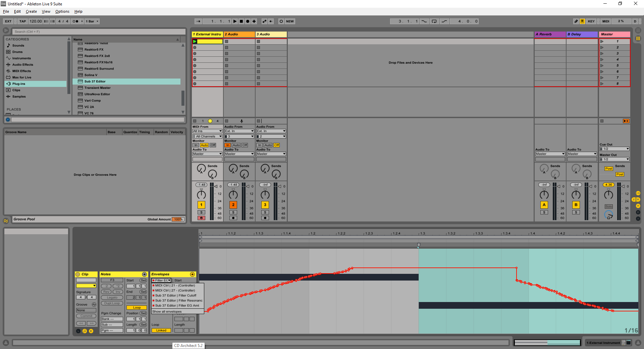Image resolution: width=644 pixels, height=349 pixels.
Task: Click the TAP tempo button
Action: 22,21
